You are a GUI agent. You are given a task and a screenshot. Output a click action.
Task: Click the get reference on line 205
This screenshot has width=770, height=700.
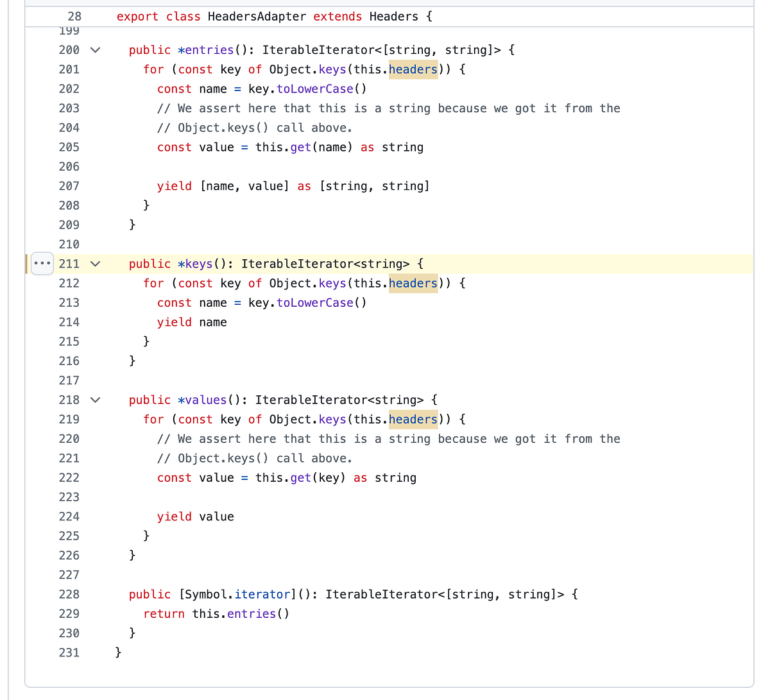click(300, 147)
